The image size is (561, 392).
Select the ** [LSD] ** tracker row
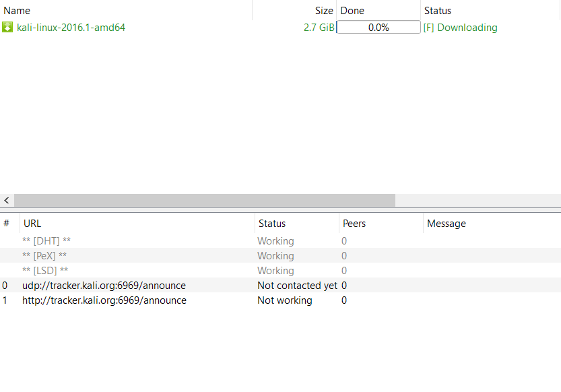coord(280,270)
